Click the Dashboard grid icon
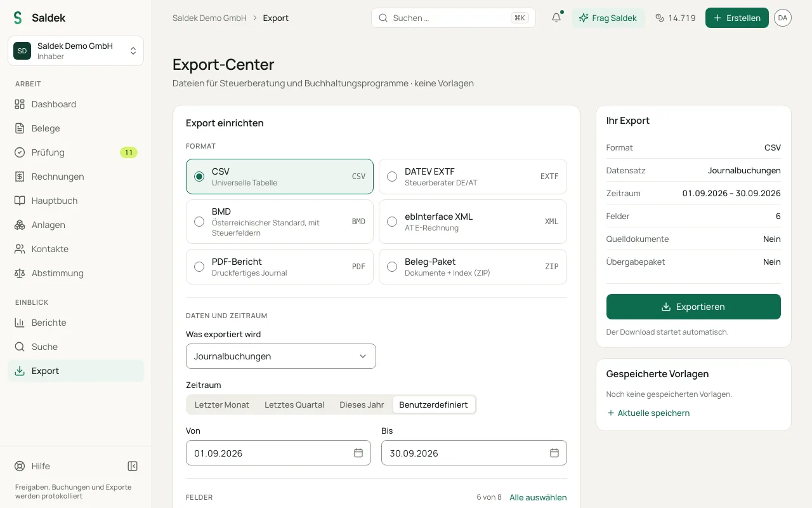812x508 pixels. pos(20,104)
